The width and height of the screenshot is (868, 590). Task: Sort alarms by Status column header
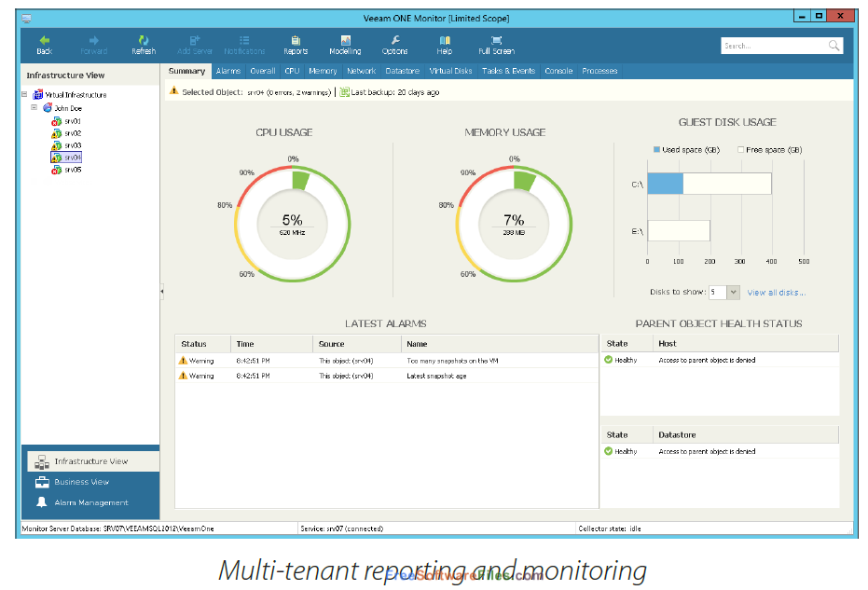203,344
